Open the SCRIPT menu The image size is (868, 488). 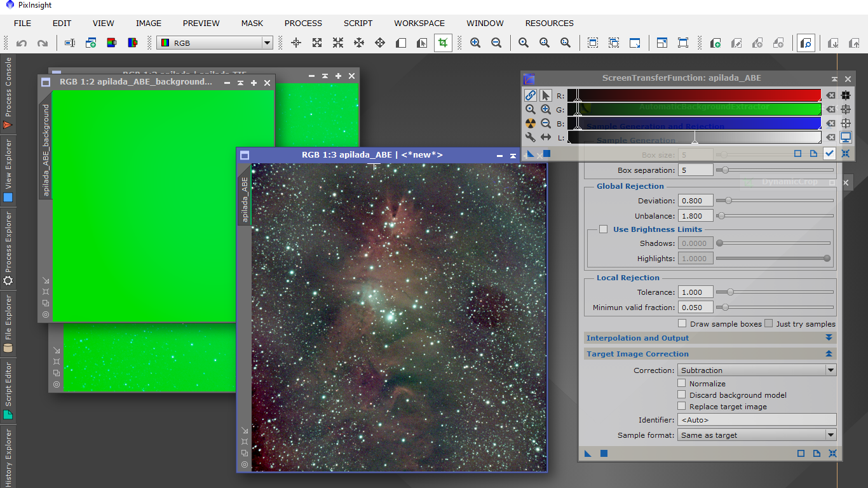coord(358,23)
